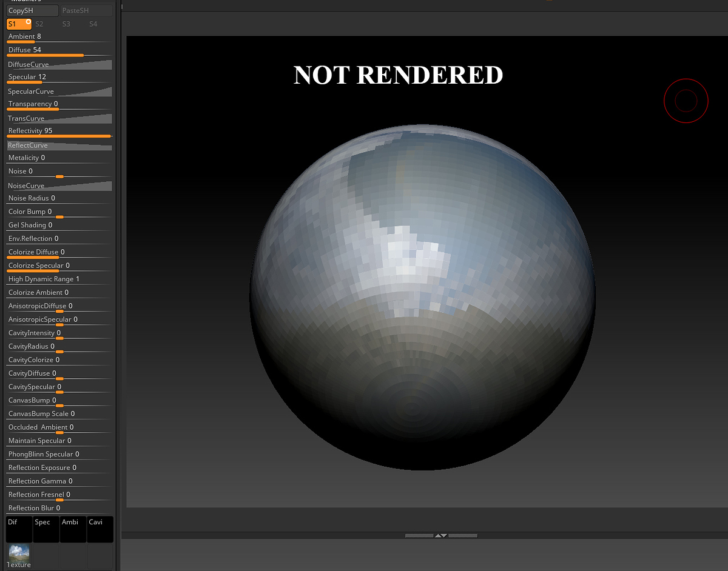Click the Ambient 8 slider
The image size is (728, 571).
click(x=59, y=37)
